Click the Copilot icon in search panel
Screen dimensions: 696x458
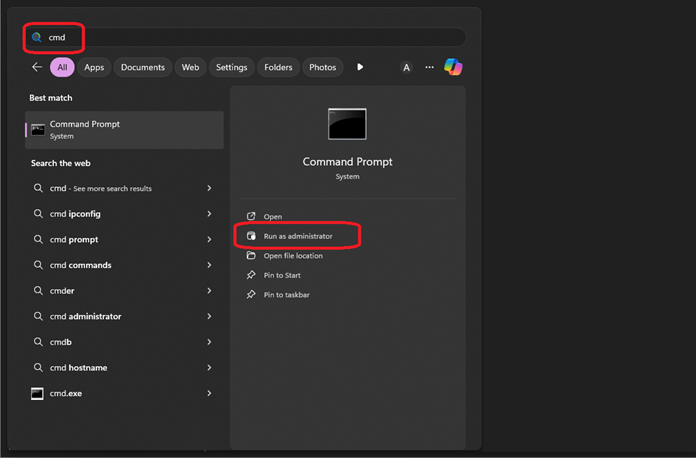point(453,67)
